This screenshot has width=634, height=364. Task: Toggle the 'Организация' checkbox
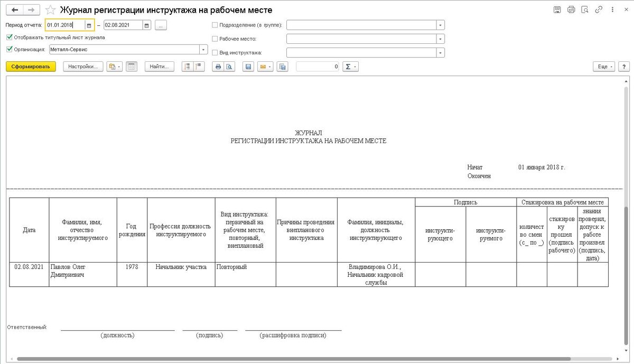click(x=9, y=49)
